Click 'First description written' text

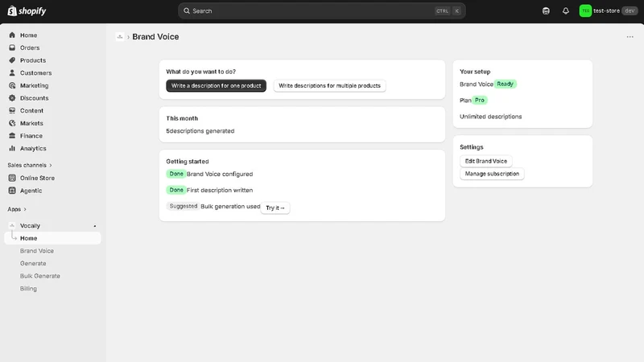tap(220, 190)
